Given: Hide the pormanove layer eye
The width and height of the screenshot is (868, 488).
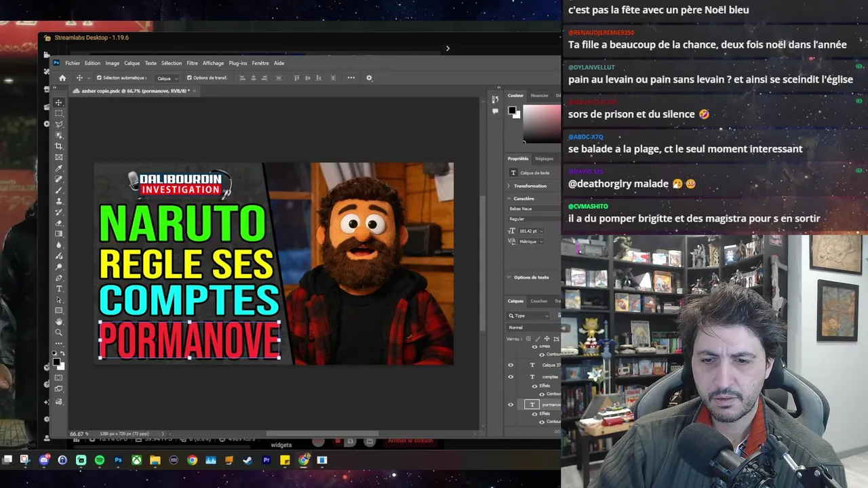Looking at the screenshot, I should point(511,405).
